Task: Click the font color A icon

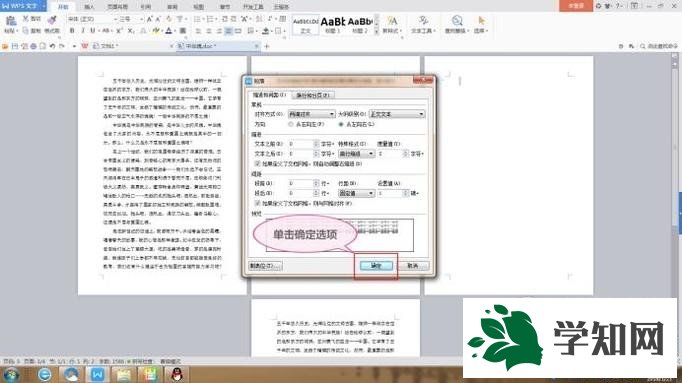Action: point(169,30)
